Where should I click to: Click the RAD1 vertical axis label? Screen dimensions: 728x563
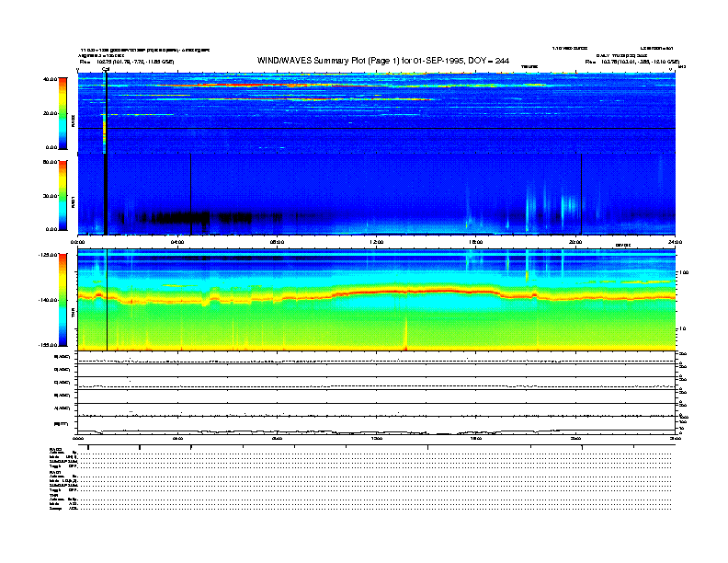(x=73, y=201)
